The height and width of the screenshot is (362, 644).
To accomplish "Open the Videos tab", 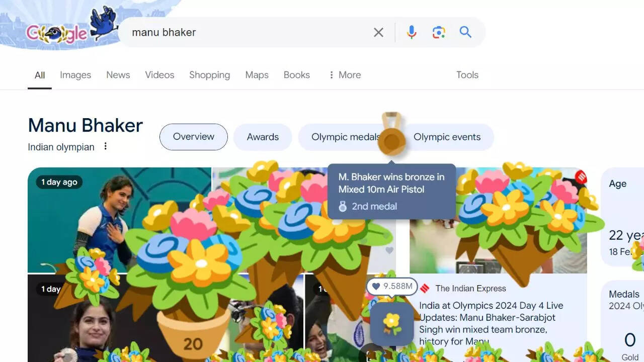I will pos(159,75).
